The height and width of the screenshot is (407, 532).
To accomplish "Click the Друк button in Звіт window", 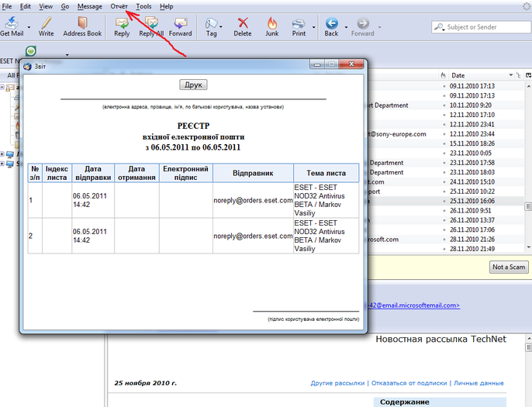I will pyautogui.click(x=193, y=85).
